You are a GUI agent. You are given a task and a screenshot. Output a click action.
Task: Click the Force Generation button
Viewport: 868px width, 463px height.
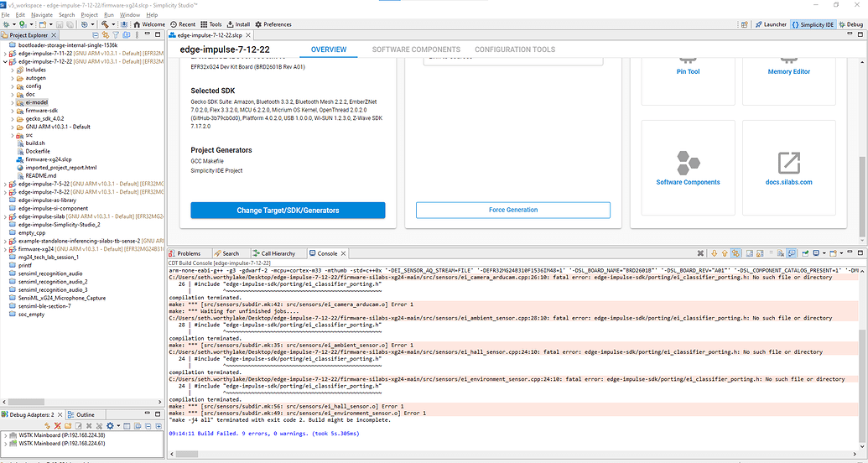click(513, 210)
